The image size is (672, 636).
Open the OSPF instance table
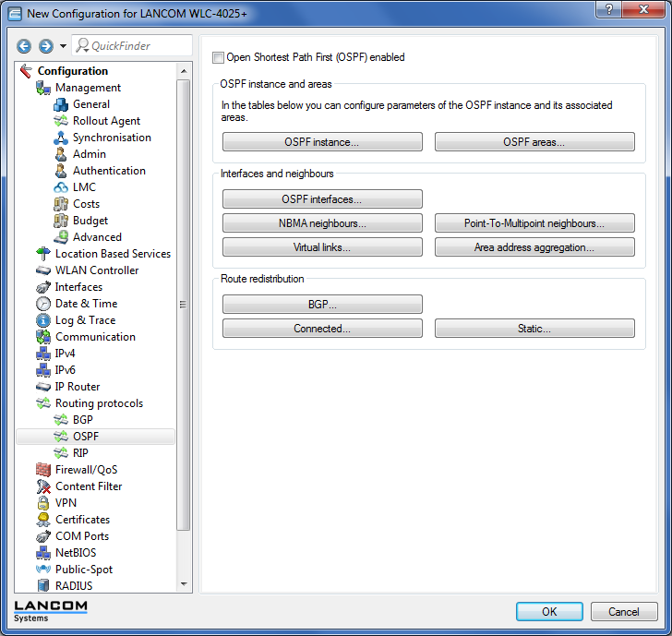(322, 142)
